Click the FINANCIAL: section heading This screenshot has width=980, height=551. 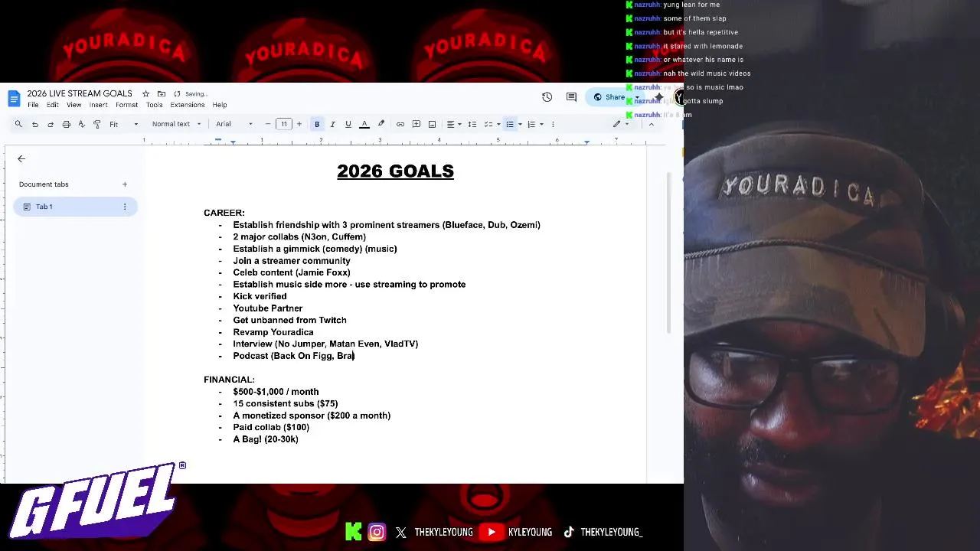[229, 380]
